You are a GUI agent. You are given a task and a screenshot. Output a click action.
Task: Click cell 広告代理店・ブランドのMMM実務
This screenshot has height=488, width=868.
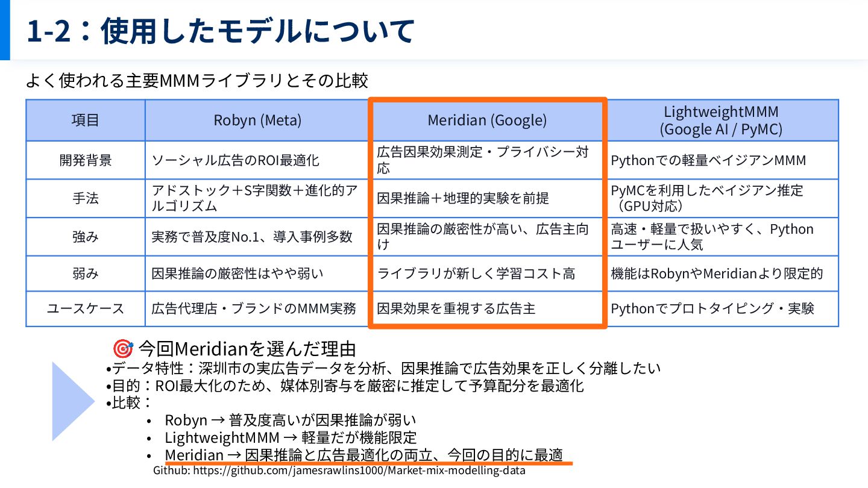coord(257,308)
